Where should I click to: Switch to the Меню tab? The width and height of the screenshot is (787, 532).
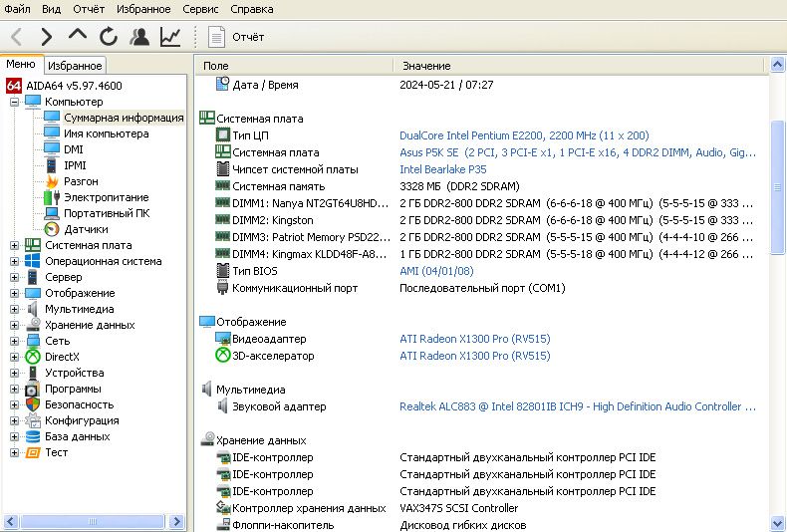point(21,64)
